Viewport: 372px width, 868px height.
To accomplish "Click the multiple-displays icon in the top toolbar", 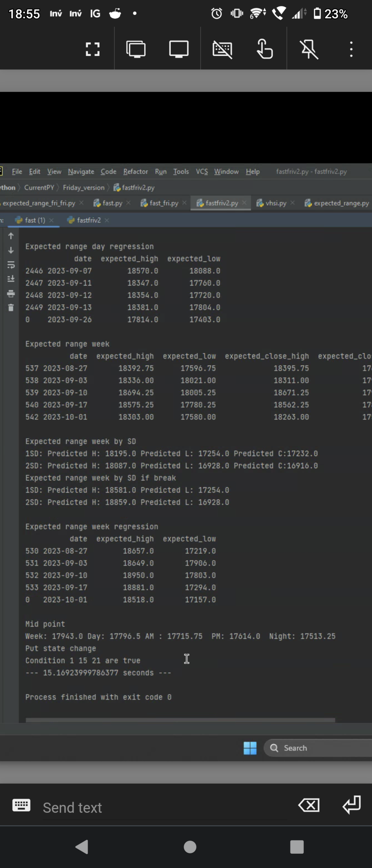I will pos(136,49).
